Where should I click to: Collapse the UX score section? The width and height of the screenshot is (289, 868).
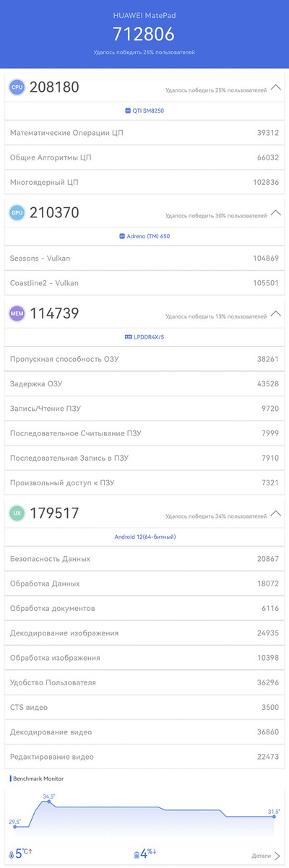tap(276, 513)
